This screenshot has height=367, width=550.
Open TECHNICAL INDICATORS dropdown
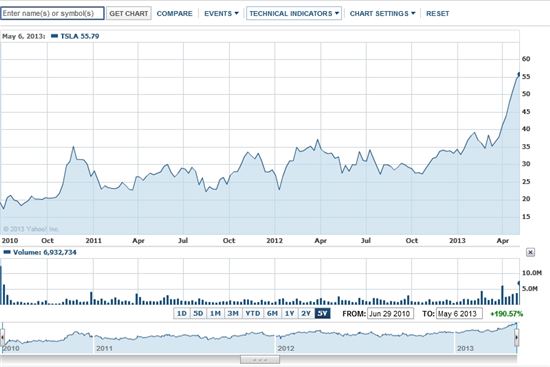(x=294, y=13)
